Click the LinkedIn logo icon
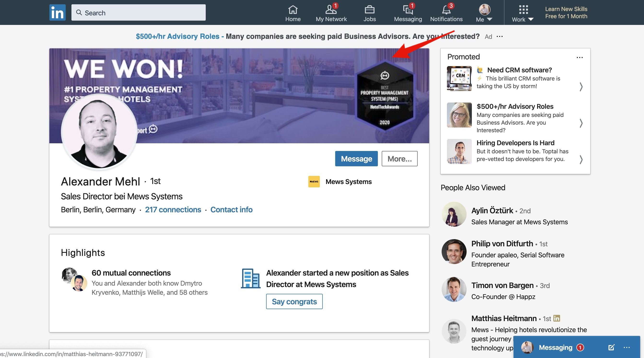644x358 pixels. (x=57, y=12)
